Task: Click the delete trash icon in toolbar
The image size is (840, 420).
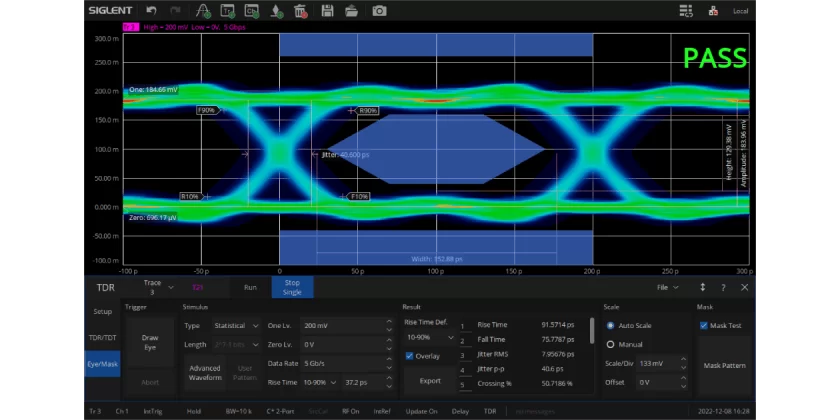Action: (301, 11)
